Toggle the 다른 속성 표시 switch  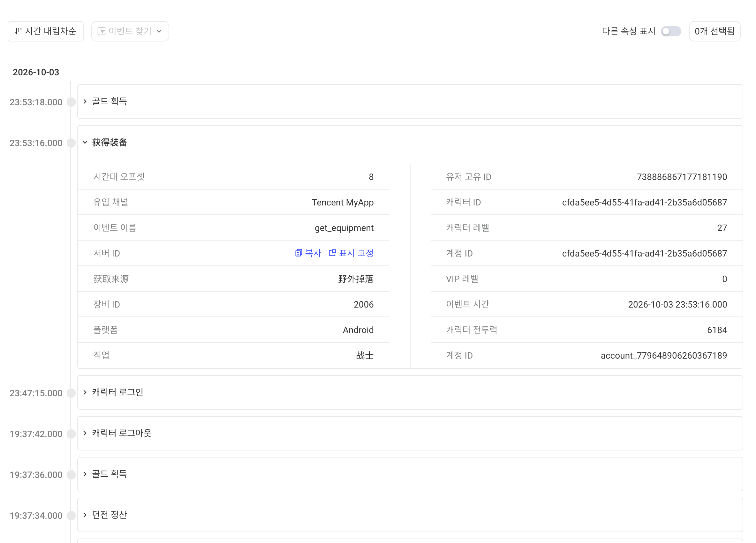pyautogui.click(x=671, y=31)
